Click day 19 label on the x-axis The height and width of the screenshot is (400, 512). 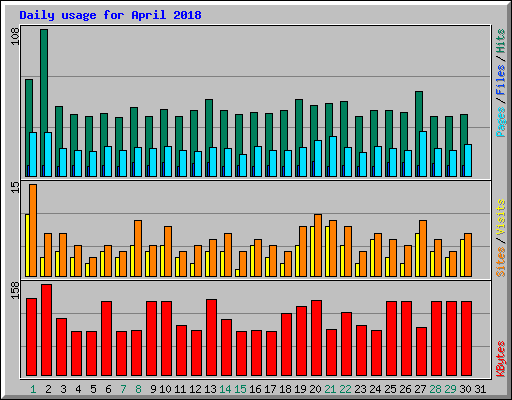pyautogui.click(x=300, y=389)
